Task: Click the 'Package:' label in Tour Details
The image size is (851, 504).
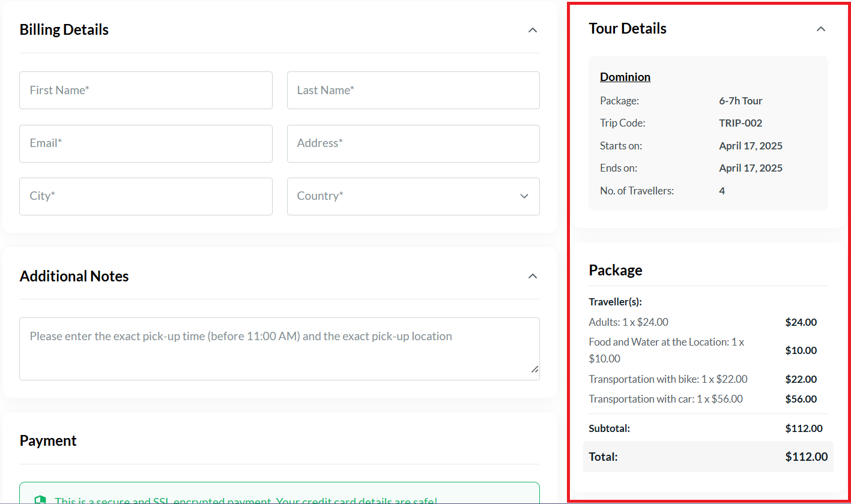Action: pyautogui.click(x=619, y=101)
